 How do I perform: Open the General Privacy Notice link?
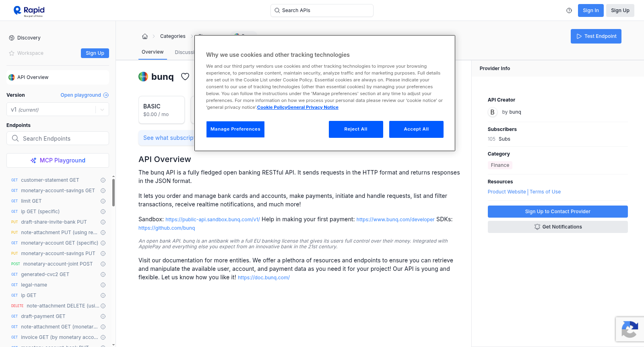pos(313,107)
